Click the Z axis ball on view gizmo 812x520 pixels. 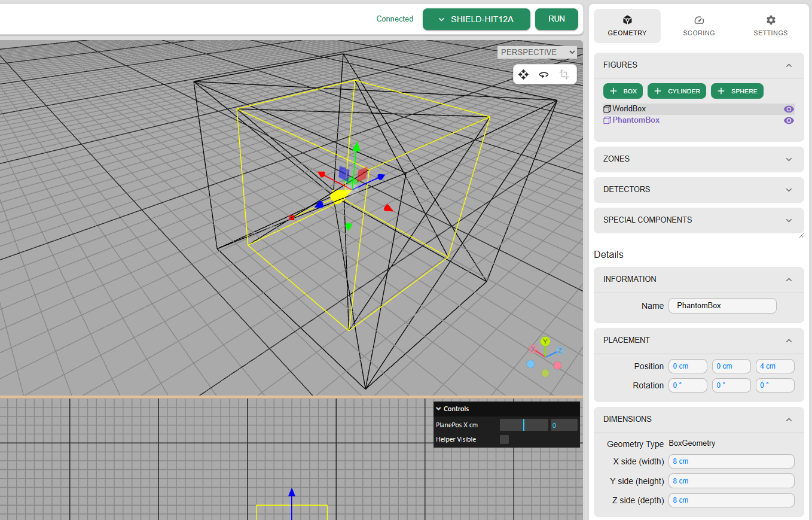click(560, 350)
